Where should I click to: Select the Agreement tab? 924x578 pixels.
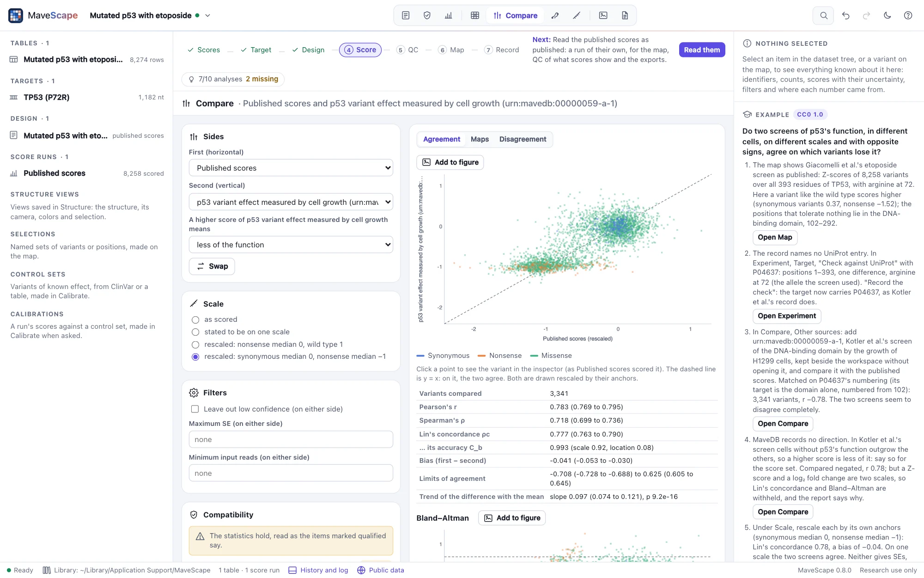point(442,139)
